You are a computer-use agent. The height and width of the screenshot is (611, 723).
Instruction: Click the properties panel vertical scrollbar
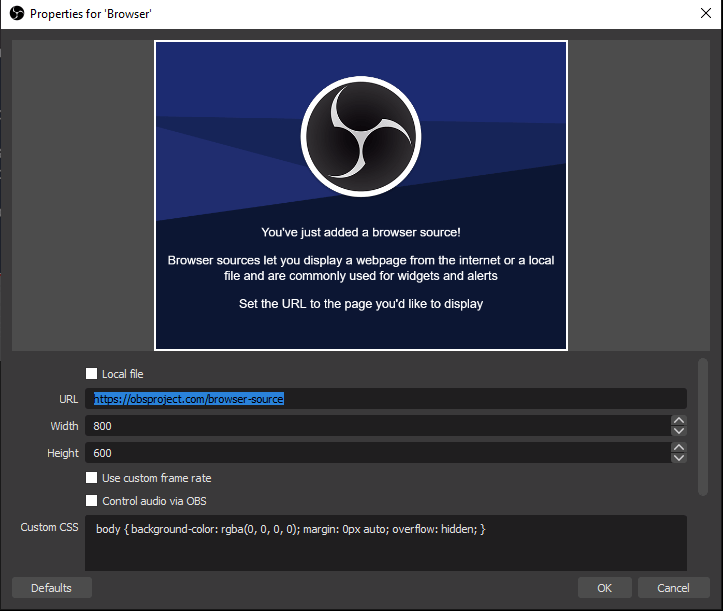(703, 425)
